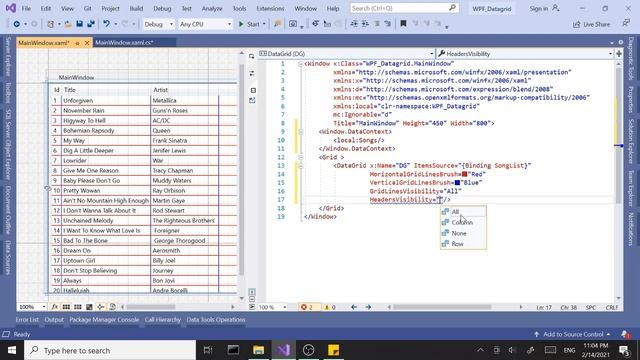Click the Save All icon
This screenshot has width=640, height=360.
pos(91,24)
